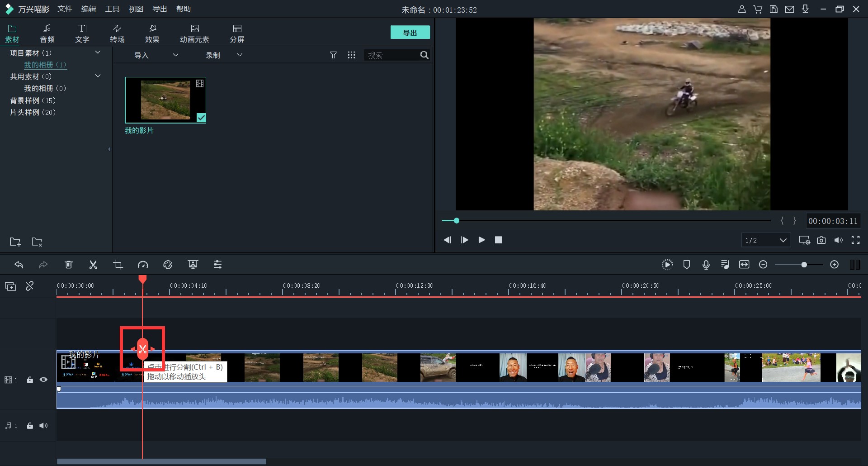Viewport: 868px width, 466px height.
Task: Mute audio track 1 speaker icon
Action: (43, 426)
